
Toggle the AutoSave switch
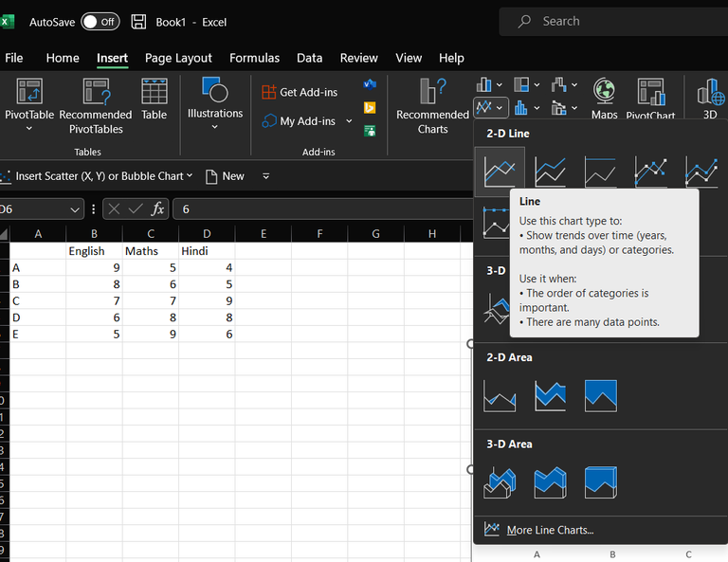(x=100, y=22)
